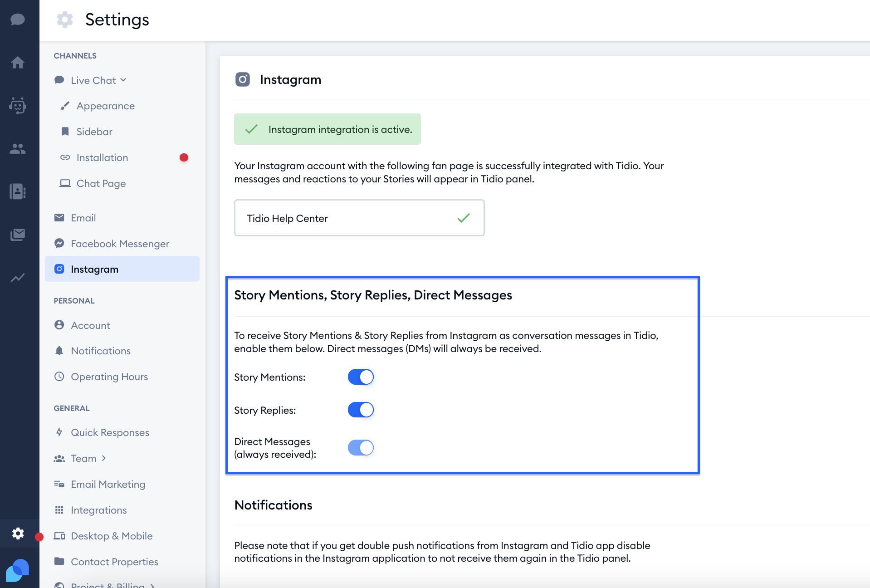Click the Tidio Help Center fan page box
Screen dimensions: 870x588
[x=359, y=218]
